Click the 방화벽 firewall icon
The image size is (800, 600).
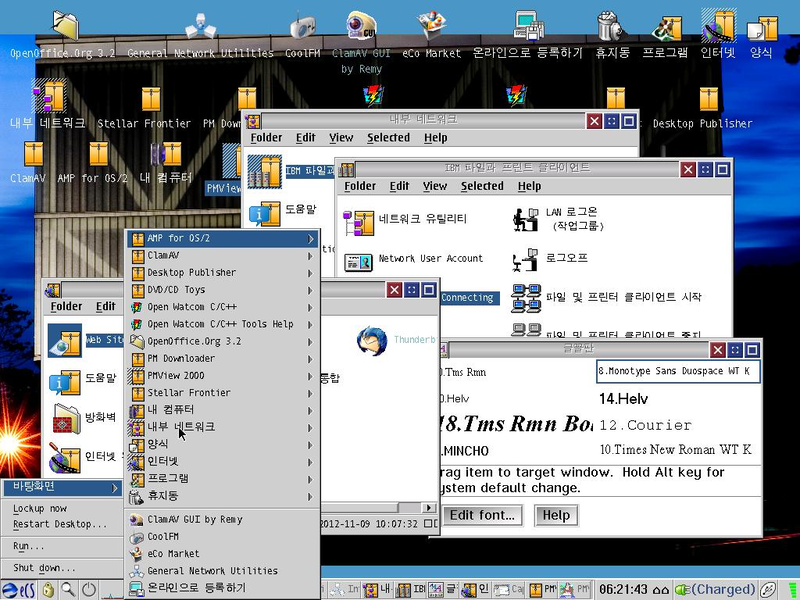[65, 418]
